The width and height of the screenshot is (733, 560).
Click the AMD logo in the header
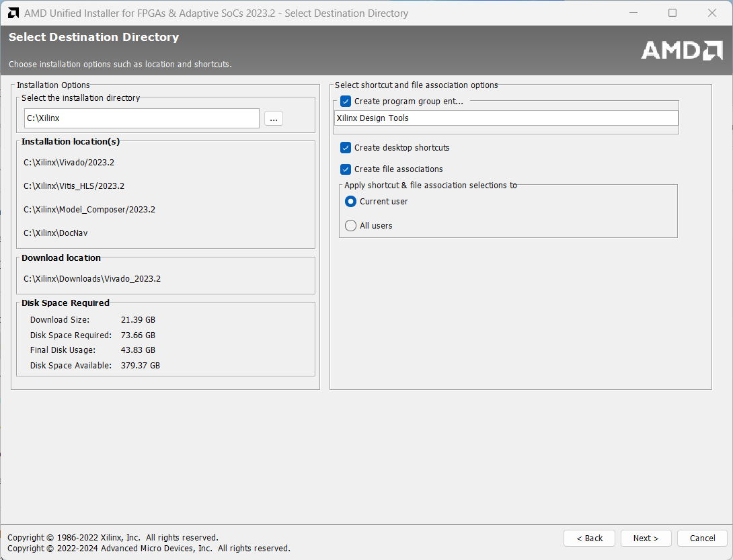(x=681, y=50)
